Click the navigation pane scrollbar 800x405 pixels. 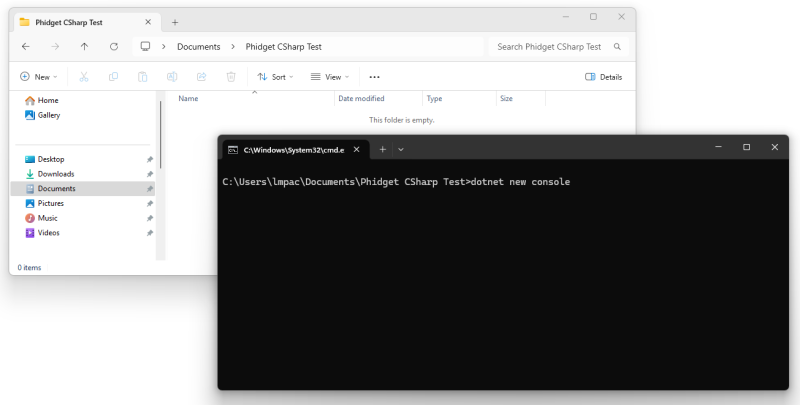tap(161, 135)
